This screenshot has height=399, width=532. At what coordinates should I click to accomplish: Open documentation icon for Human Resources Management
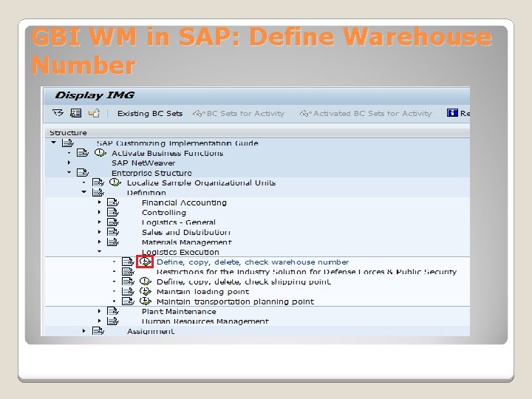[x=113, y=321]
